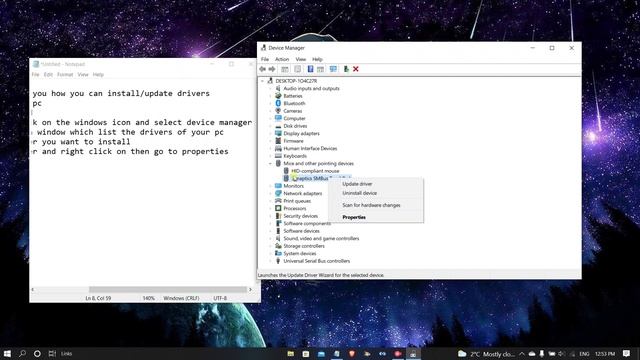Open Device Manager Help menu
The height and width of the screenshot is (360, 640).
tap(317, 59)
